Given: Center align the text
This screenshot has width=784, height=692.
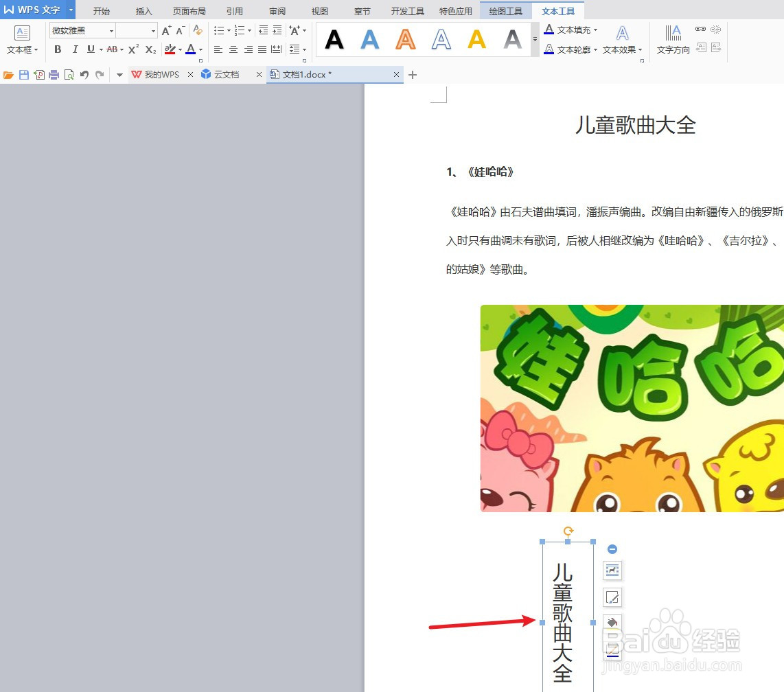Looking at the screenshot, I should pos(233,49).
